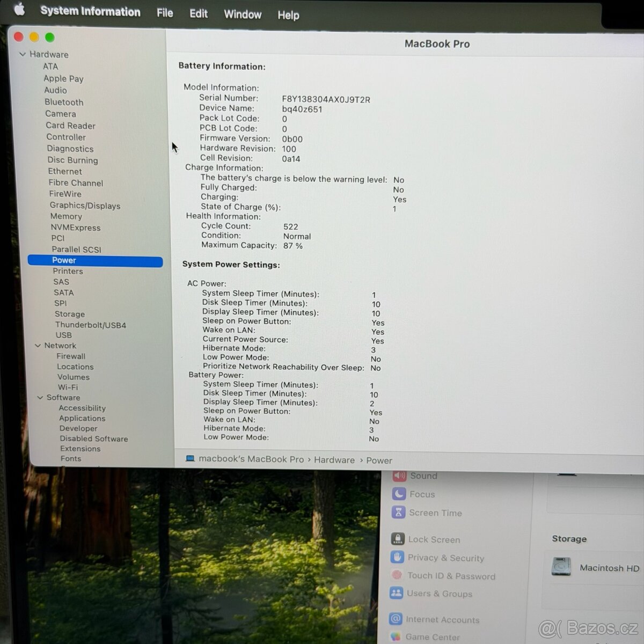Collapse the Hardware section
The height and width of the screenshot is (644, 644).
[23, 54]
